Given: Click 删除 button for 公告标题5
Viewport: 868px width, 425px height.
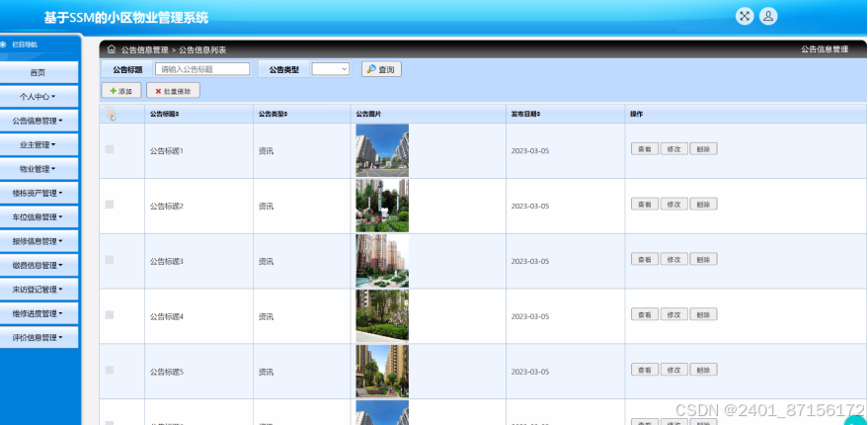Looking at the screenshot, I should [704, 370].
